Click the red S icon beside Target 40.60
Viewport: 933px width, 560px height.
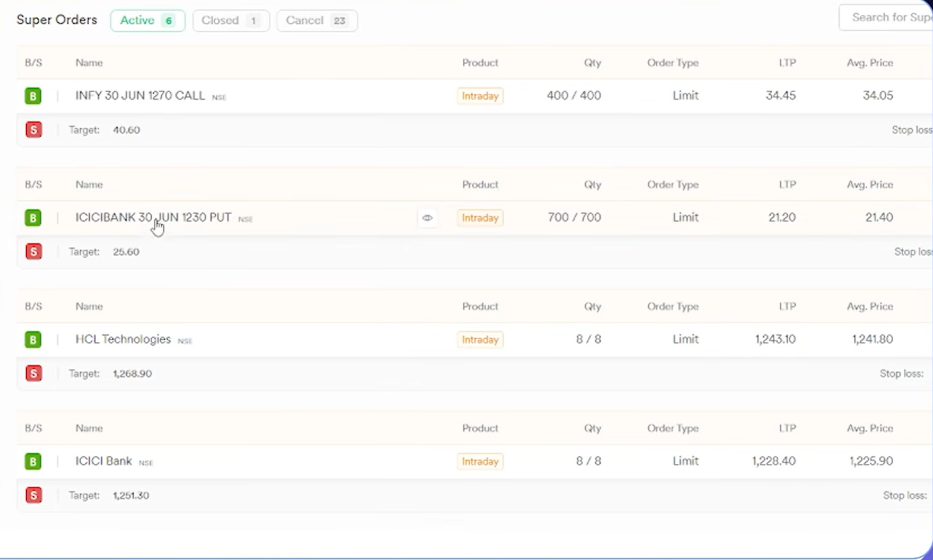click(33, 130)
